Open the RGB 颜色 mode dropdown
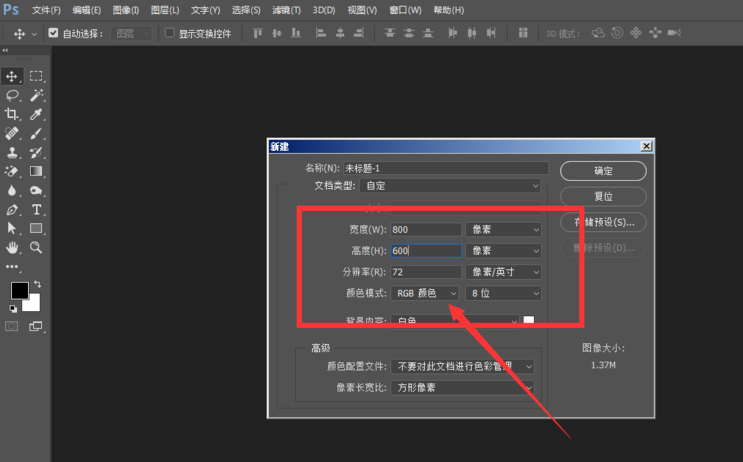 (x=425, y=293)
